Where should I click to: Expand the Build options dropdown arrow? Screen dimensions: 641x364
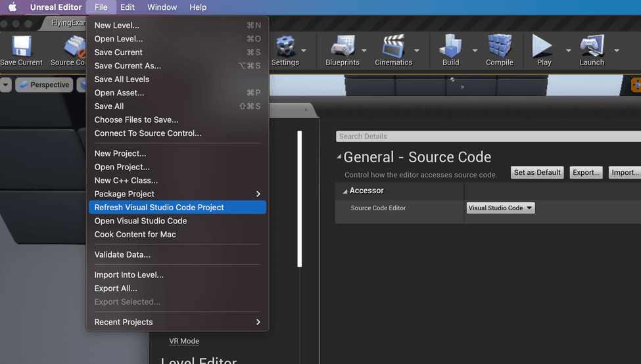[x=475, y=50]
